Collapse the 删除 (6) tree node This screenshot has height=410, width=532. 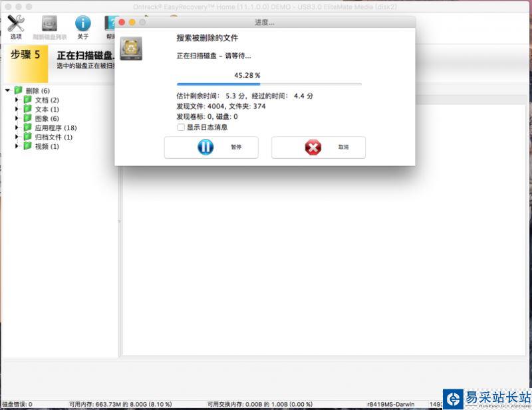click(7, 90)
